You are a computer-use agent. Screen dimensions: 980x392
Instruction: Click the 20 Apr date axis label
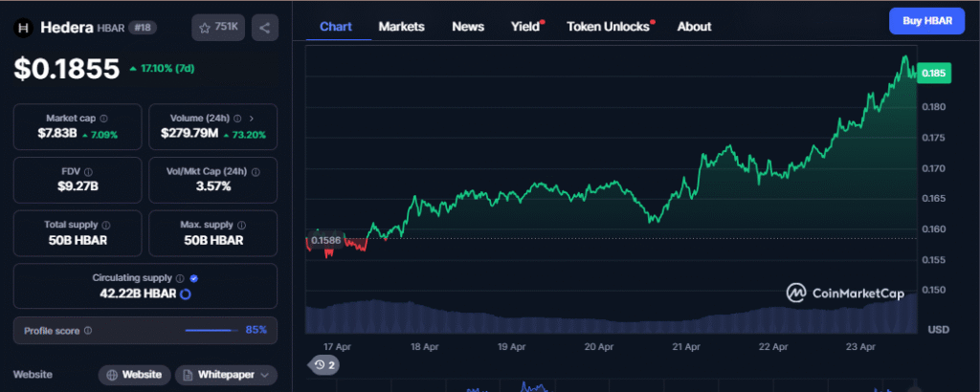(598, 346)
